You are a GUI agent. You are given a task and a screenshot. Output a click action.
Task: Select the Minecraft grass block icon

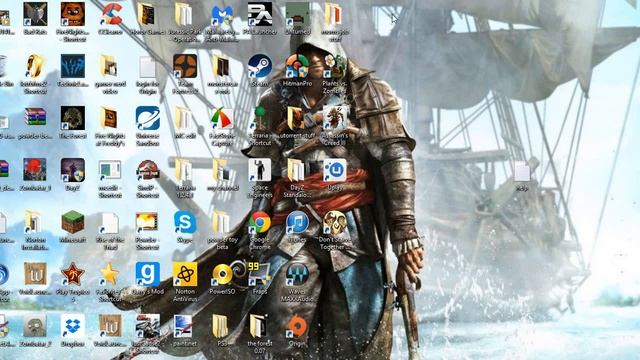point(73,222)
